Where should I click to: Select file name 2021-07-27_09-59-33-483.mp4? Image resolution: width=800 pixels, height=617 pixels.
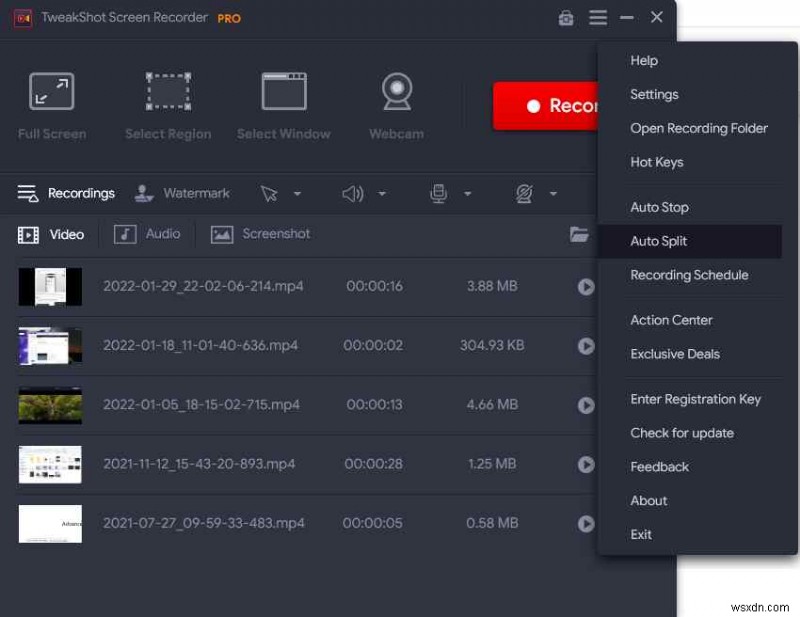(204, 523)
